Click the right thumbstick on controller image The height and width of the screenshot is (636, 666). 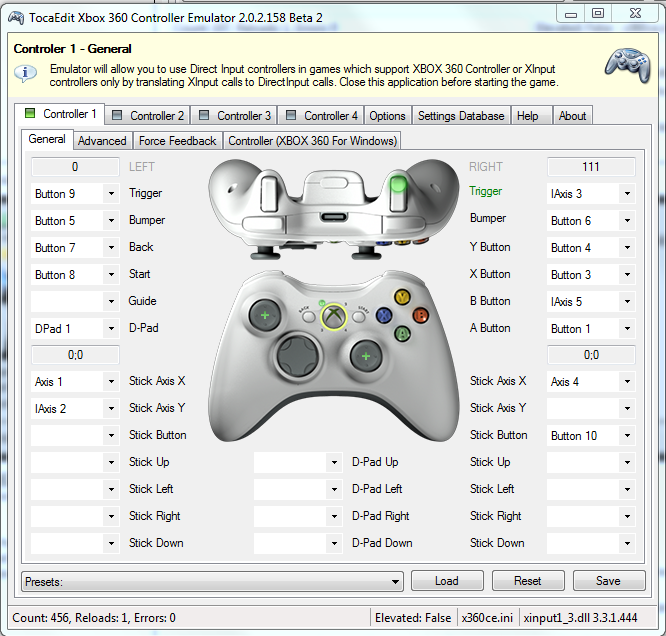point(366,355)
